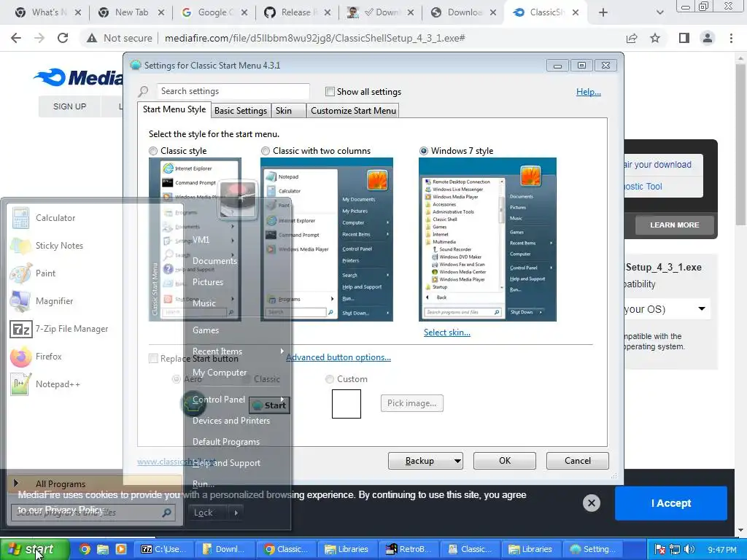747x560 pixels.
Task: Click the share page icon in address bar
Action: pyautogui.click(x=632, y=38)
